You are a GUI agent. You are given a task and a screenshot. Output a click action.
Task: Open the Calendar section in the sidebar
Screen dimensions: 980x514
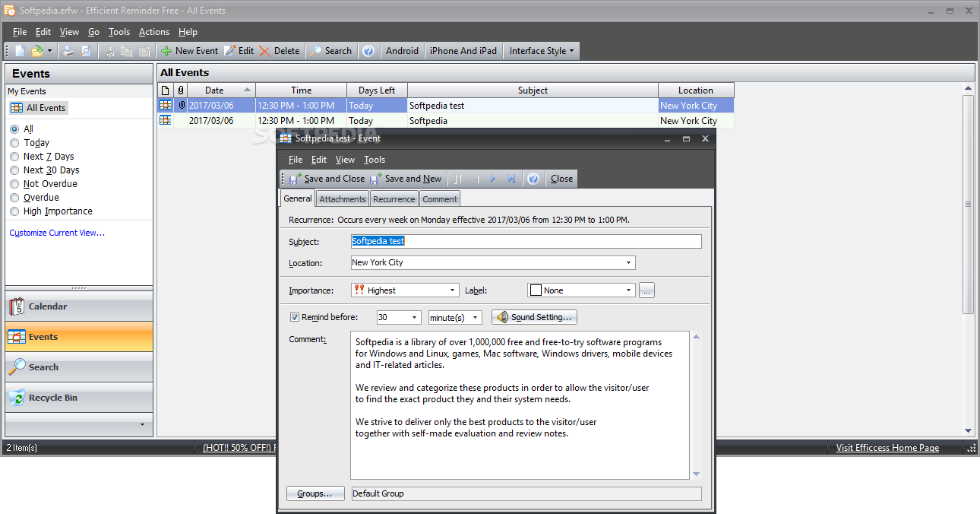pyautogui.click(x=79, y=306)
